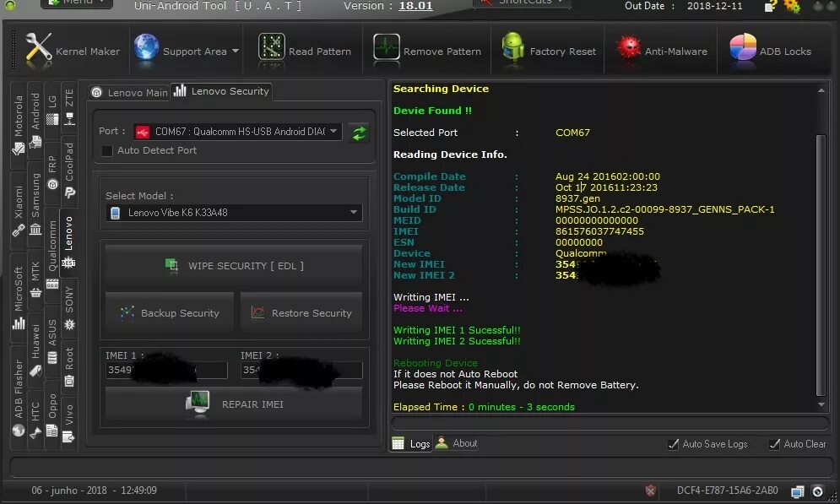840x504 pixels.
Task: Click the hardware ID DCF4-E787-15A6-2AB0
Action: point(727,490)
